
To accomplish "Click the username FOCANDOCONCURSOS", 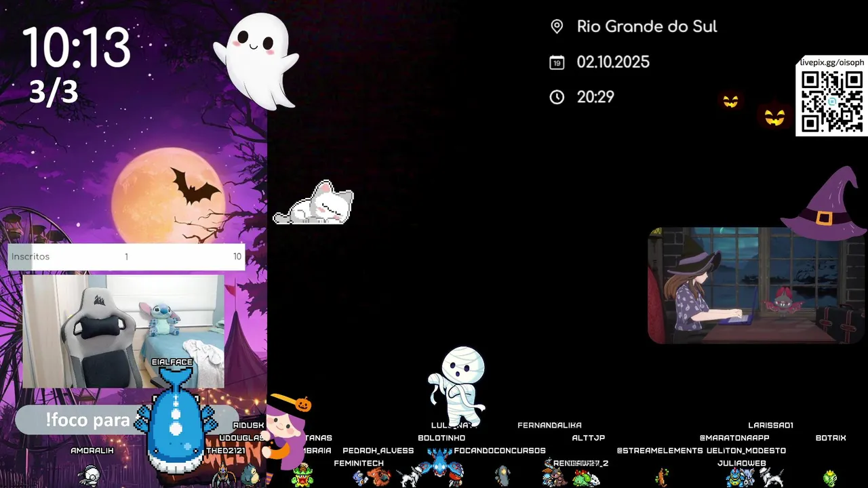I will [x=500, y=451].
